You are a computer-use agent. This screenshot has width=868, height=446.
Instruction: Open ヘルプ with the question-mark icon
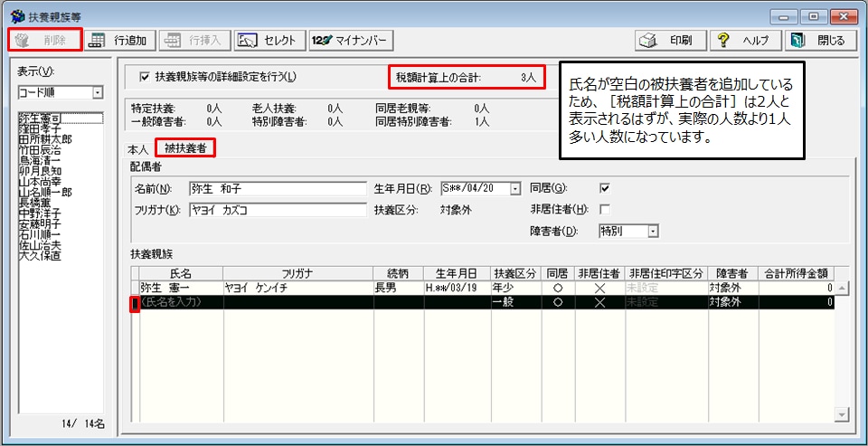(722, 40)
